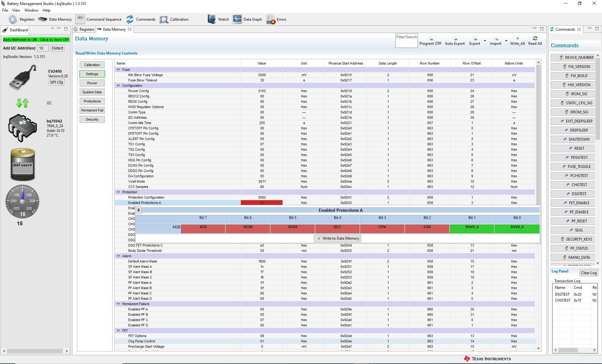Open the Window menu
This screenshot has width=602, height=364.
(31, 10)
